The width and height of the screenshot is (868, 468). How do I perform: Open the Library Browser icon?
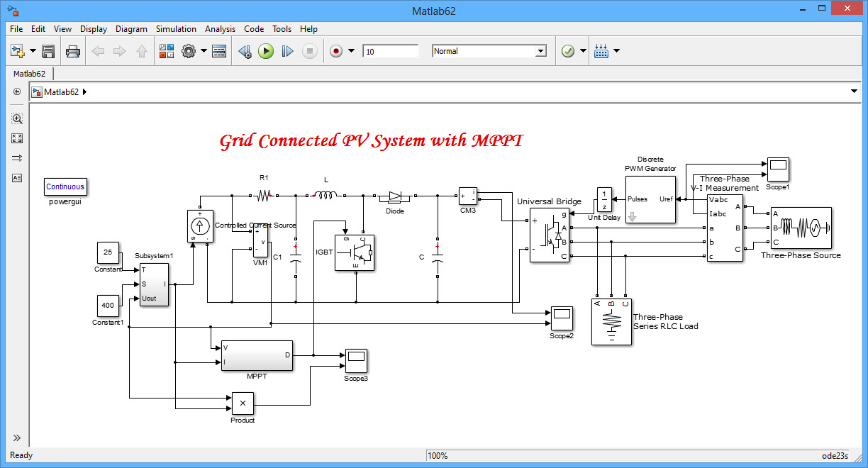pos(167,51)
